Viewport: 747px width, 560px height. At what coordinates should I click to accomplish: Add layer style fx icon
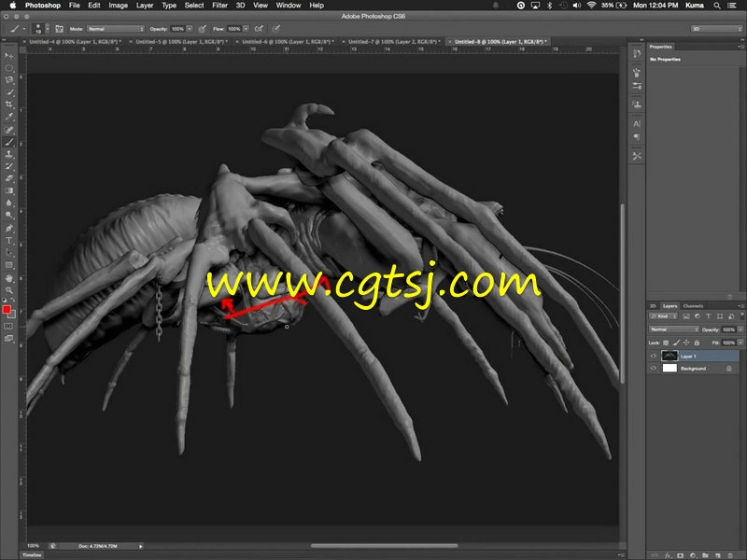point(668,555)
